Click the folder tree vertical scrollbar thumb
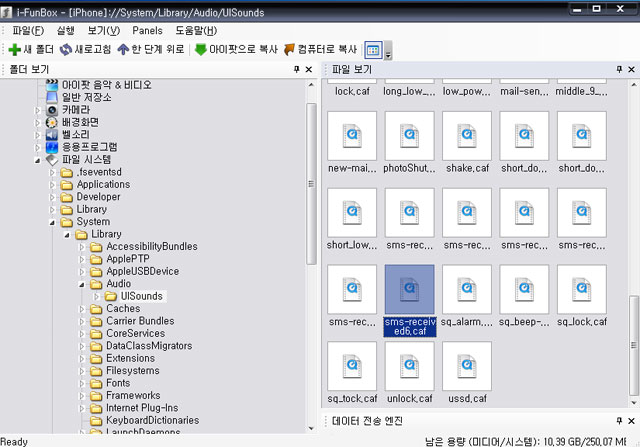 [311, 184]
